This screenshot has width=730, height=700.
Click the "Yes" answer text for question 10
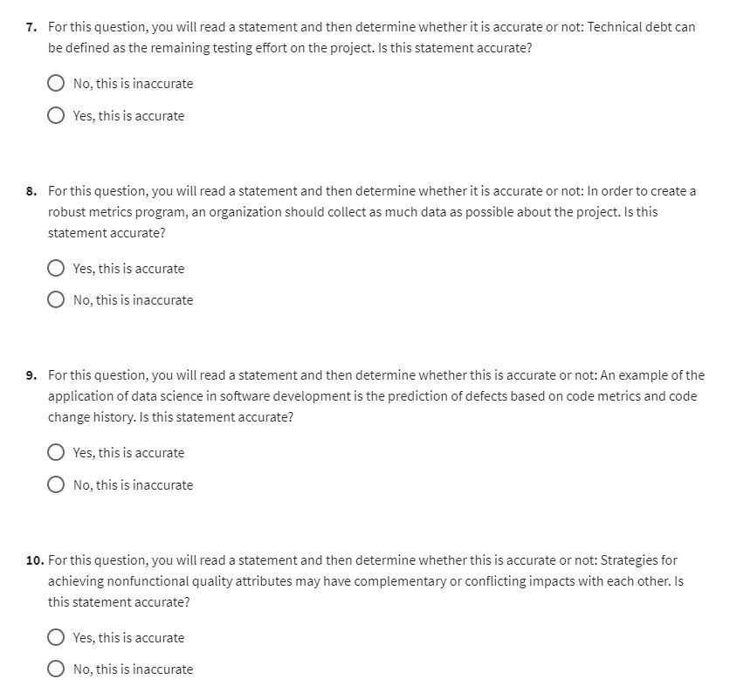(125, 637)
